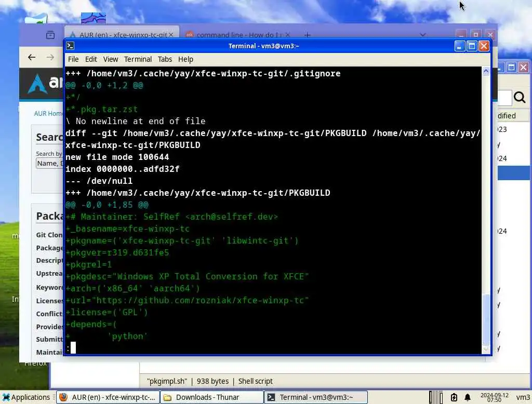Open the Terminal menu in menu bar
Screen dimensions: 532x404
point(138,59)
